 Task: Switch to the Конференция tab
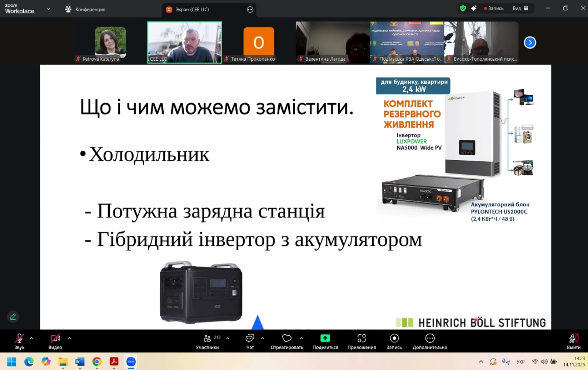pos(86,9)
